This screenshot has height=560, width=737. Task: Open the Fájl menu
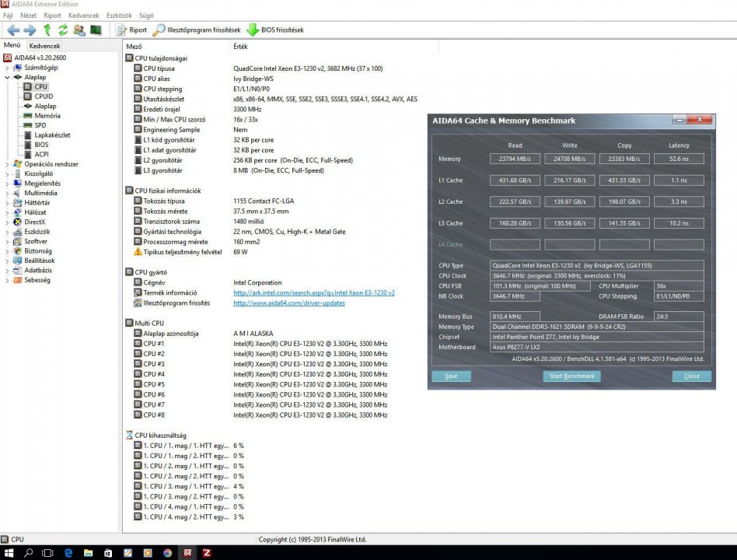click(8, 16)
